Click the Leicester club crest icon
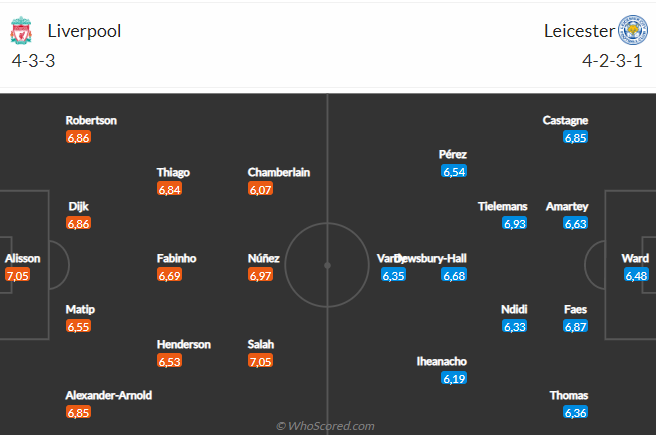Image resolution: width=656 pixels, height=435 pixels. pos(632,31)
